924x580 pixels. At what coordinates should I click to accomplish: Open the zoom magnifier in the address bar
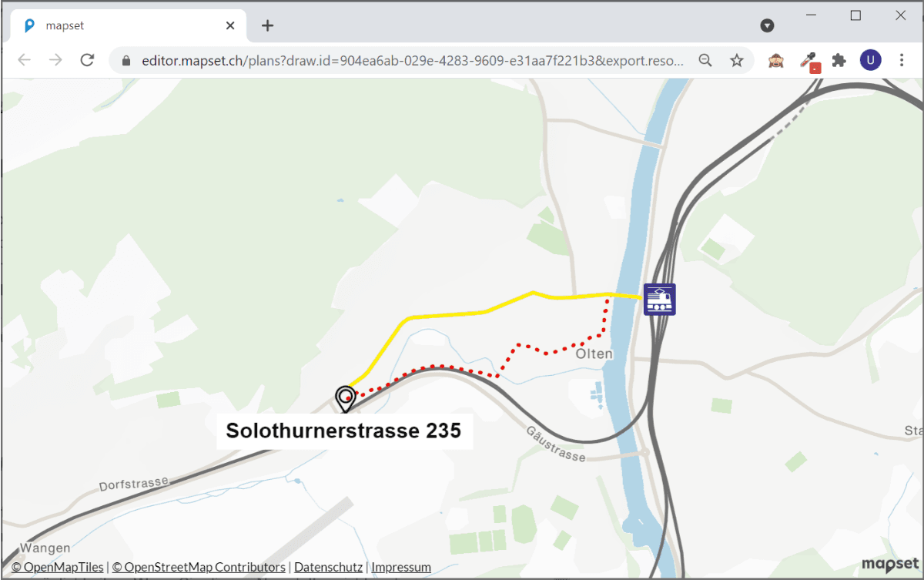tap(705, 60)
